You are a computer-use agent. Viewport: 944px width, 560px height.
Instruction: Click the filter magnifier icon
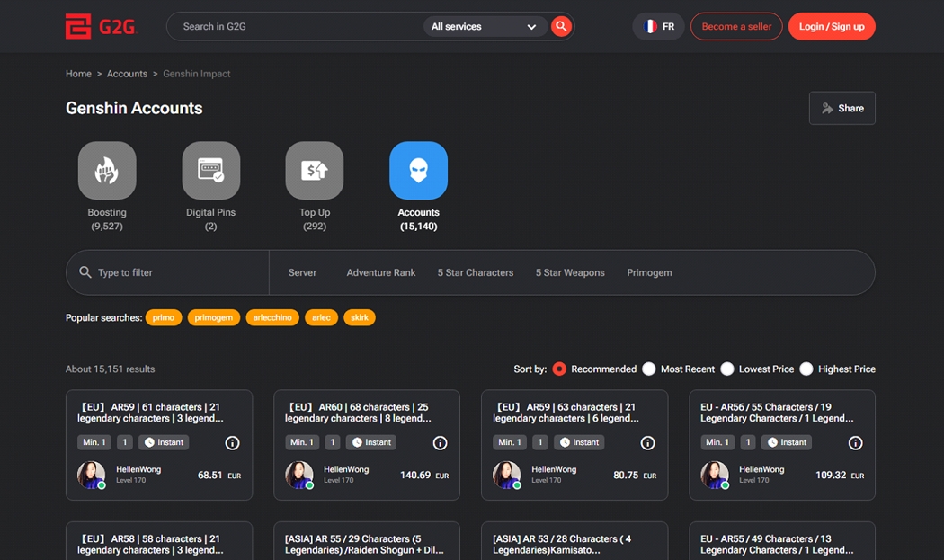tap(85, 272)
